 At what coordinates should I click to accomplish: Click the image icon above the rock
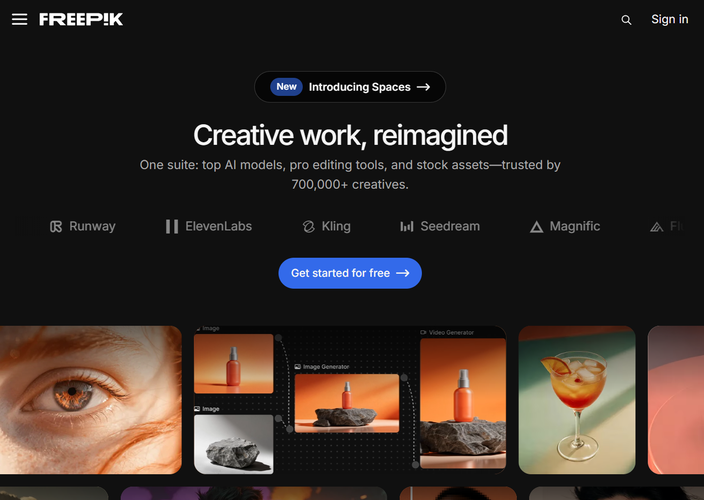tap(197, 409)
